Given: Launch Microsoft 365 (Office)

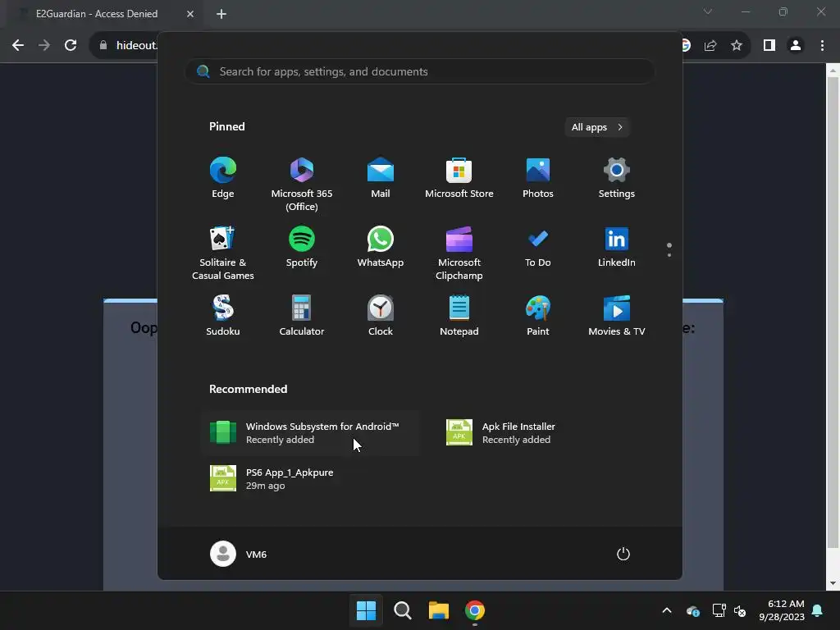Looking at the screenshot, I should (302, 184).
